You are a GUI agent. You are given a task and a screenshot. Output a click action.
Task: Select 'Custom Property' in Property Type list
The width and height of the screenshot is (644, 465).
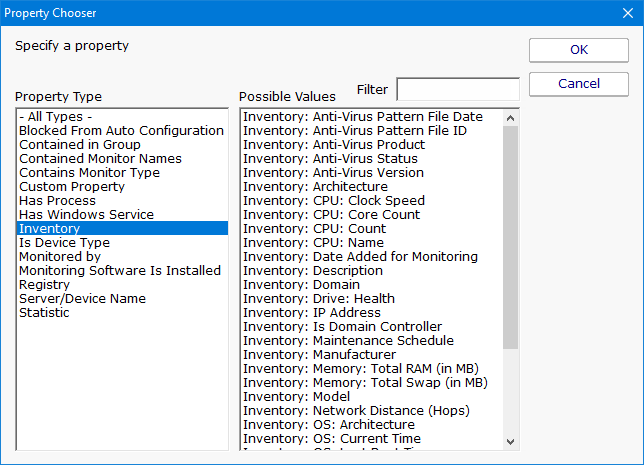click(x=72, y=187)
